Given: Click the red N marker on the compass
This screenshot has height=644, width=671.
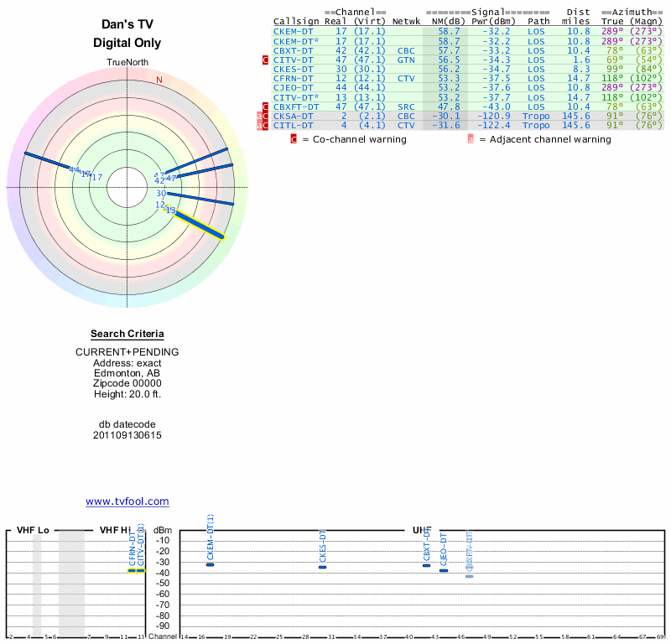Looking at the screenshot, I should 159,80.
